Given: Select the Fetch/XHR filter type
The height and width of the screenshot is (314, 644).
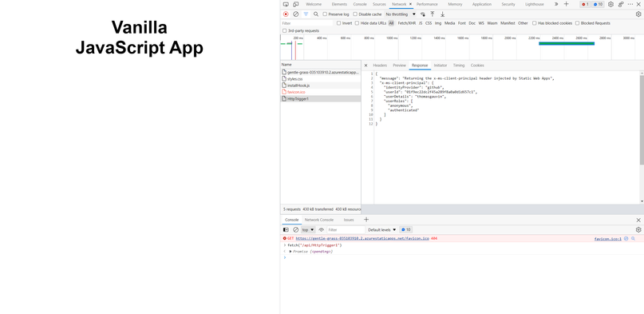Looking at the screenshot, I should 407,23.
